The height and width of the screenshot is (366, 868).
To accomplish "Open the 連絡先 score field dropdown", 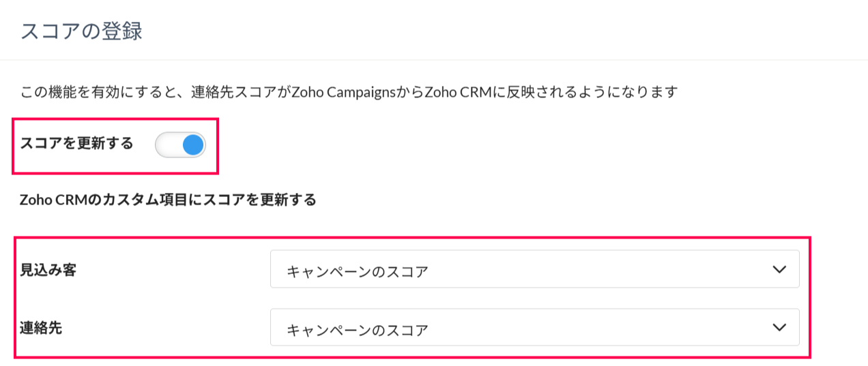I will (534, 328).
